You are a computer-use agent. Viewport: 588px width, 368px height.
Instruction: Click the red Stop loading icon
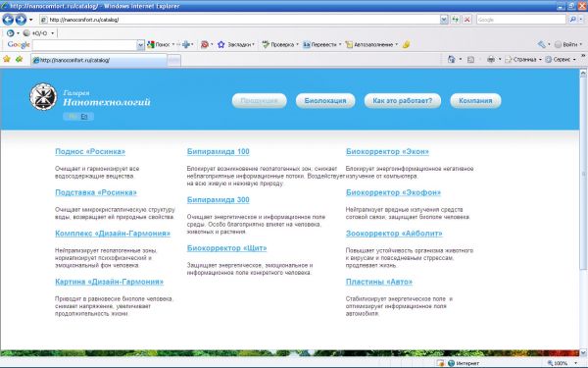466,20
